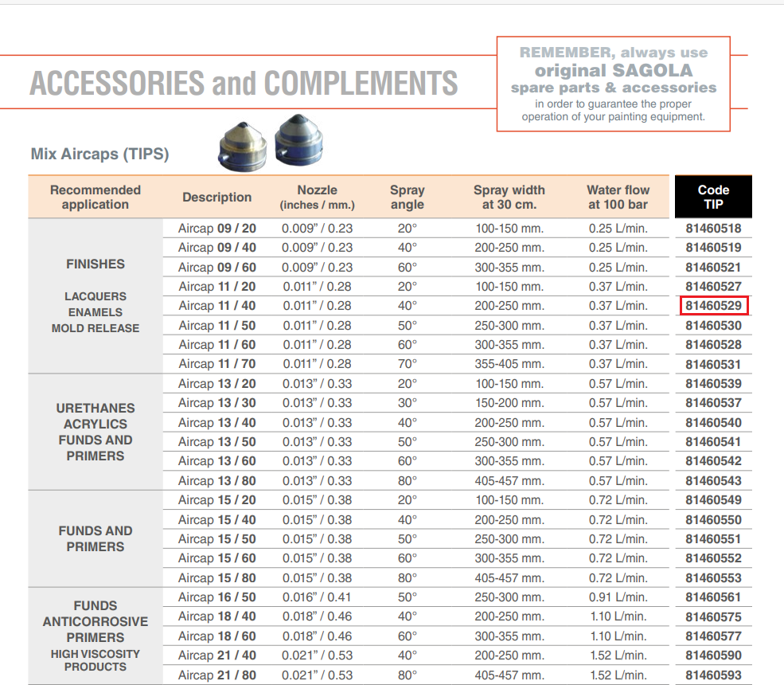Click the 0.91 L/min. water flow value
This screenshot has height=685, width=784.
point(618,597)
